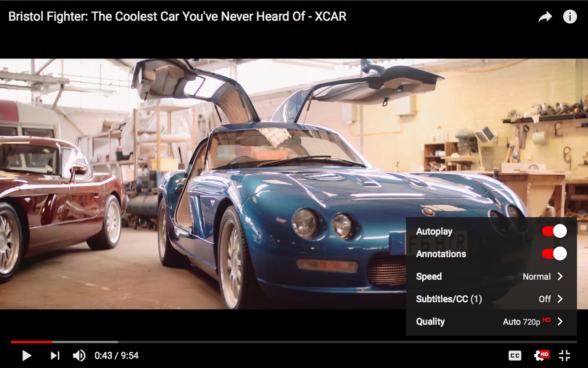Show video info cards icon

pyautogui.click(x=570, y=17)
